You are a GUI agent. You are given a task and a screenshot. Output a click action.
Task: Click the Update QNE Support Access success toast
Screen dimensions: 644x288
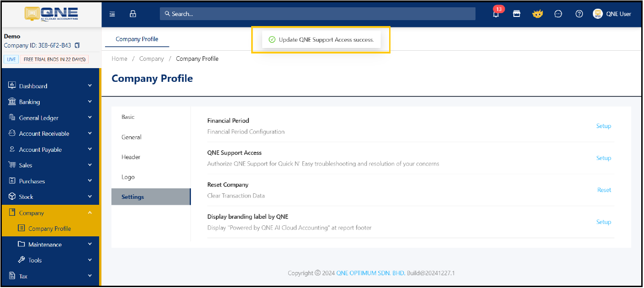(x=322, y=40)
